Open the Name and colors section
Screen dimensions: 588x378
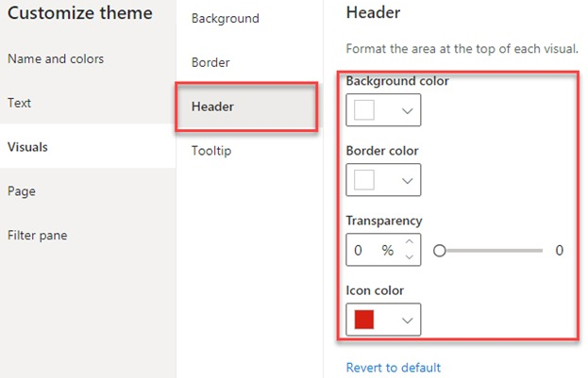click(56, 58)
